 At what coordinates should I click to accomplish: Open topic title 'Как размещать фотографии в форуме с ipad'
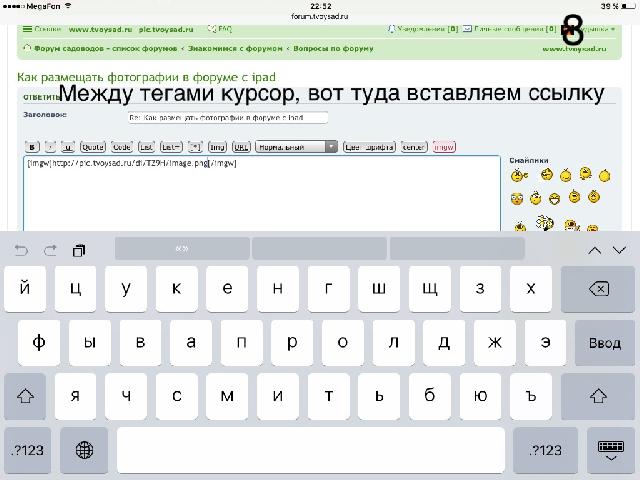click(x=146, y=77)
